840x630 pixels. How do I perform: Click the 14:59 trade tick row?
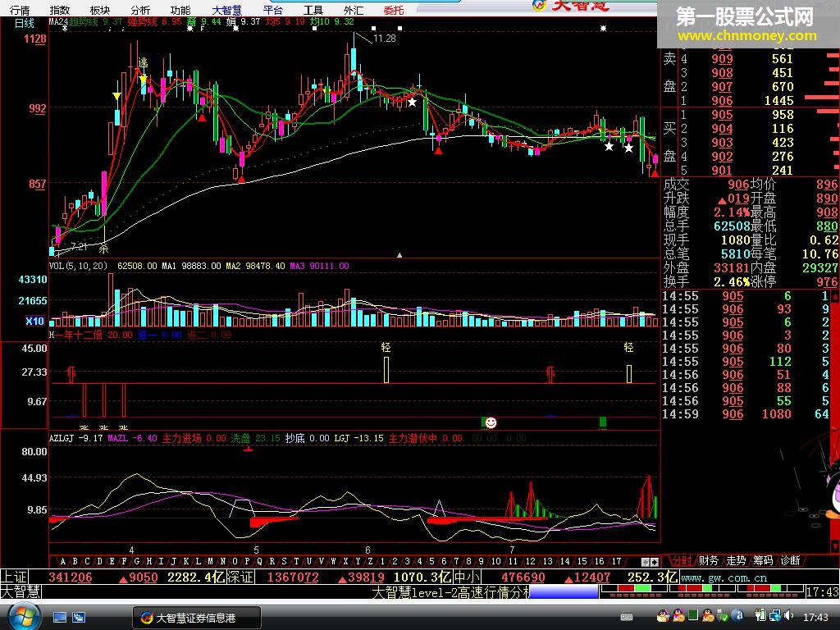(746, 414)
